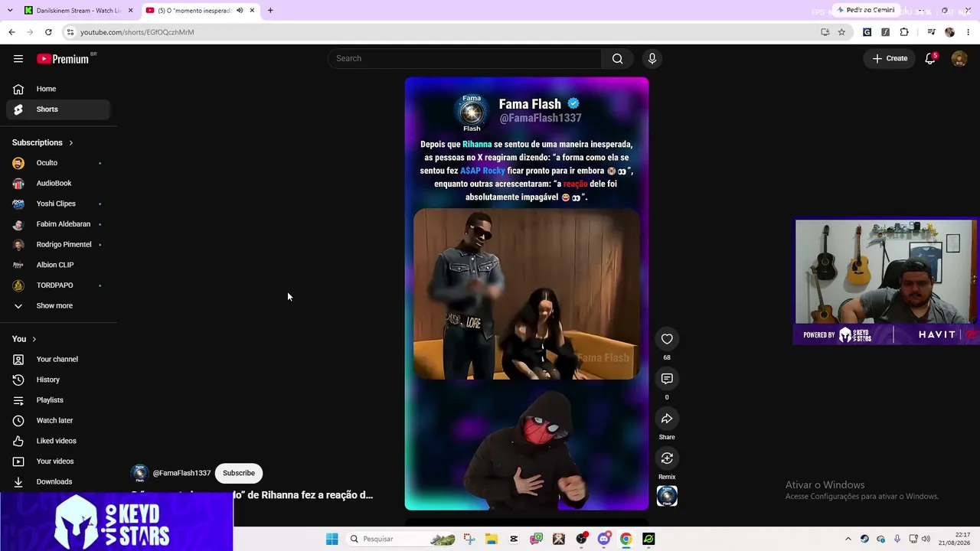The height and width of the screenshot is (551, 980).
Task: Expand the Subscriptions section
Action: [43, 142]
